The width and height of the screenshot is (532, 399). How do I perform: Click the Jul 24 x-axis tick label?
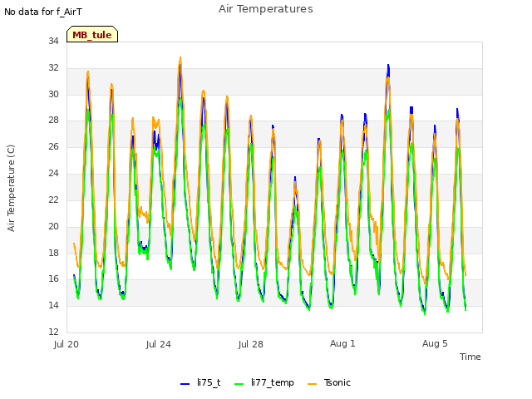[159, 344]
